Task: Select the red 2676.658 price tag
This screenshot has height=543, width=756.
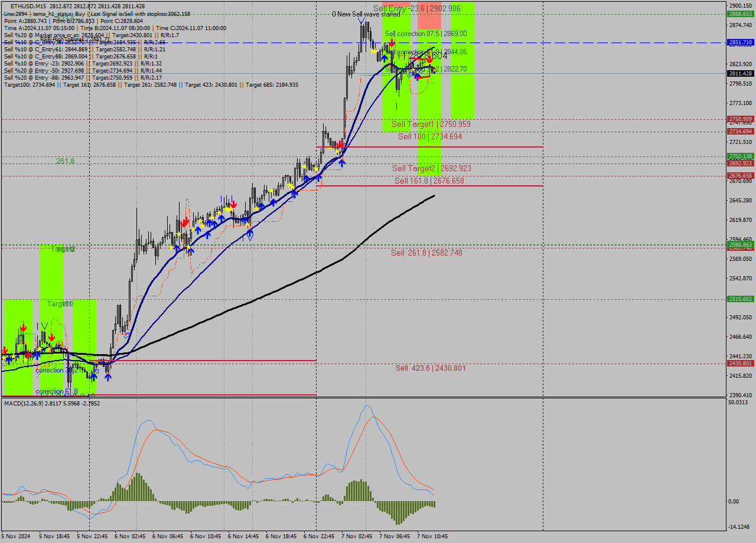Action: [740, 176]
